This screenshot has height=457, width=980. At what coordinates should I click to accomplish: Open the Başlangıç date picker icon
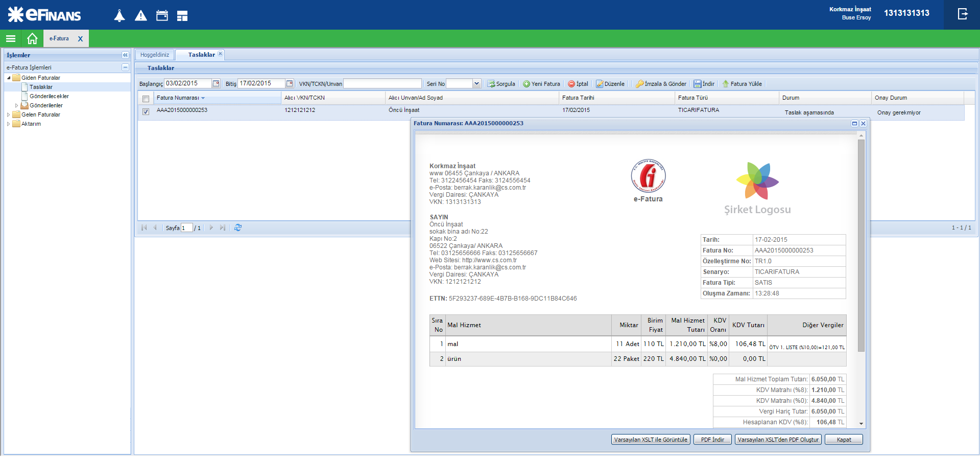coord(216,83)
